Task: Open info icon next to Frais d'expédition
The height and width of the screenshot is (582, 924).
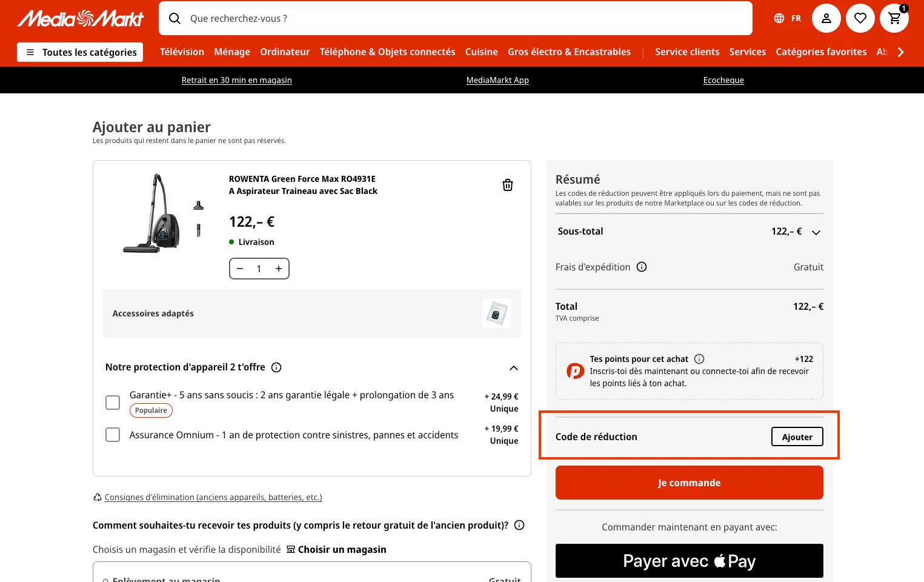Action: pos(642,267)
